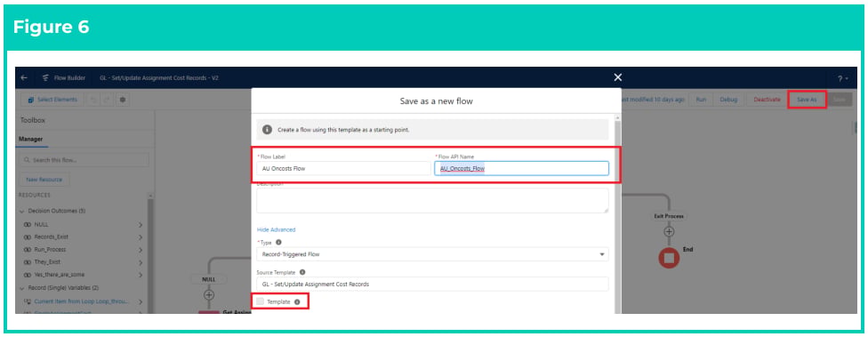Click the Last modified 10 days ago text

coord(653,100)
